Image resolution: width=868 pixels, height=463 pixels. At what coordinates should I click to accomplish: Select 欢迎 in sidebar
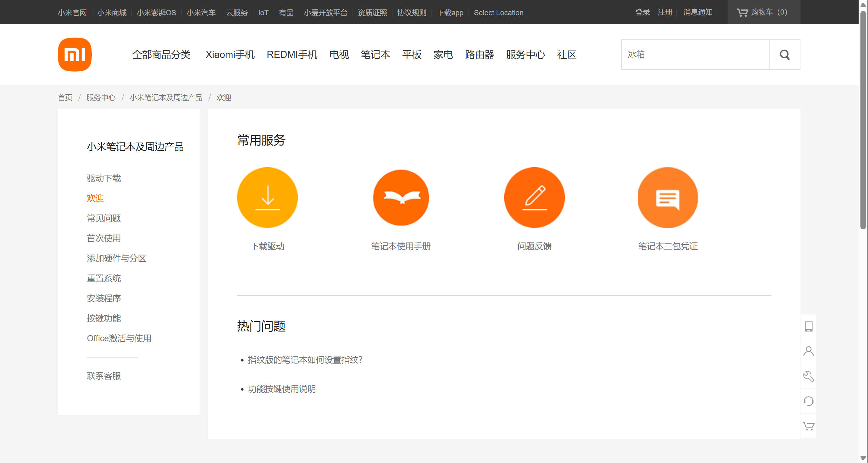tap(95, 198)
